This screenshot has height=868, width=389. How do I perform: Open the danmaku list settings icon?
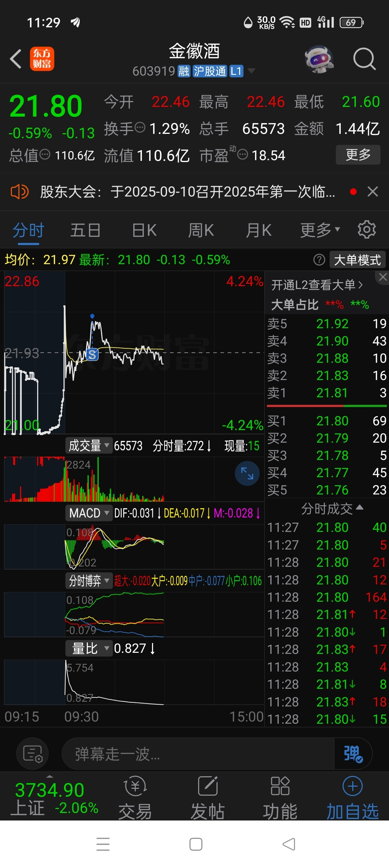coord(32,754)
